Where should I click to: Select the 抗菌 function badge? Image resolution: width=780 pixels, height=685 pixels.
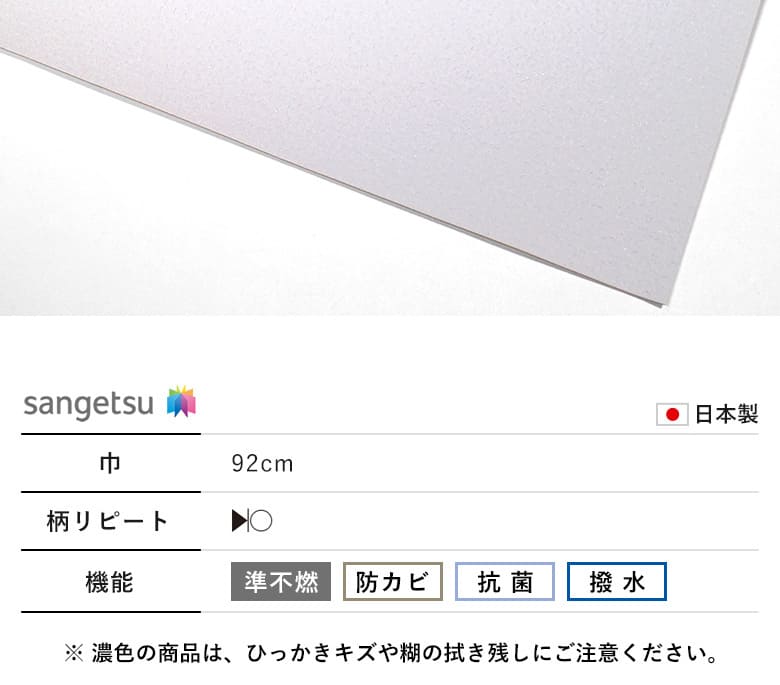(x=504, y=582)
